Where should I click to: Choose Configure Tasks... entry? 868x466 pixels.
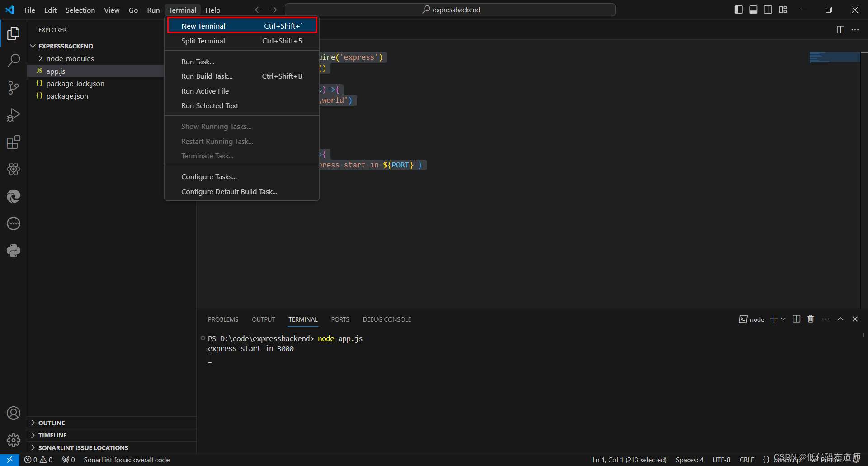[242, 176]
